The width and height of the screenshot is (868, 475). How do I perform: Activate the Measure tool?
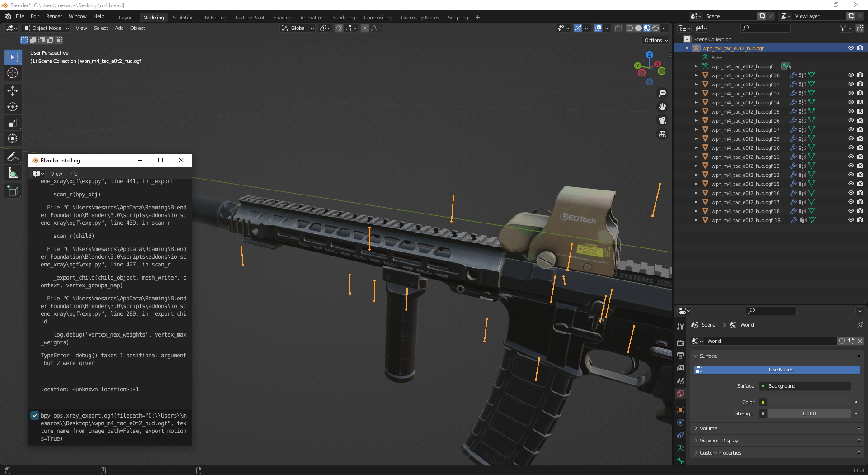coord(13,172)
